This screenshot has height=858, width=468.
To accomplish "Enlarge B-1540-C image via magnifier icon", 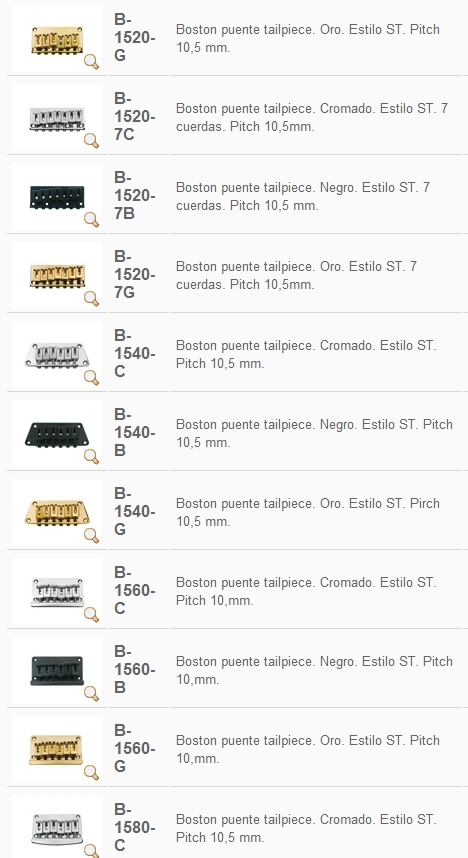I will tap(91, 378).
